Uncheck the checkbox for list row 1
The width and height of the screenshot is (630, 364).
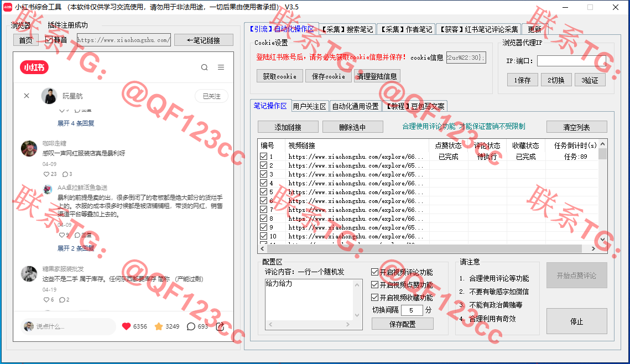[264, 157]
